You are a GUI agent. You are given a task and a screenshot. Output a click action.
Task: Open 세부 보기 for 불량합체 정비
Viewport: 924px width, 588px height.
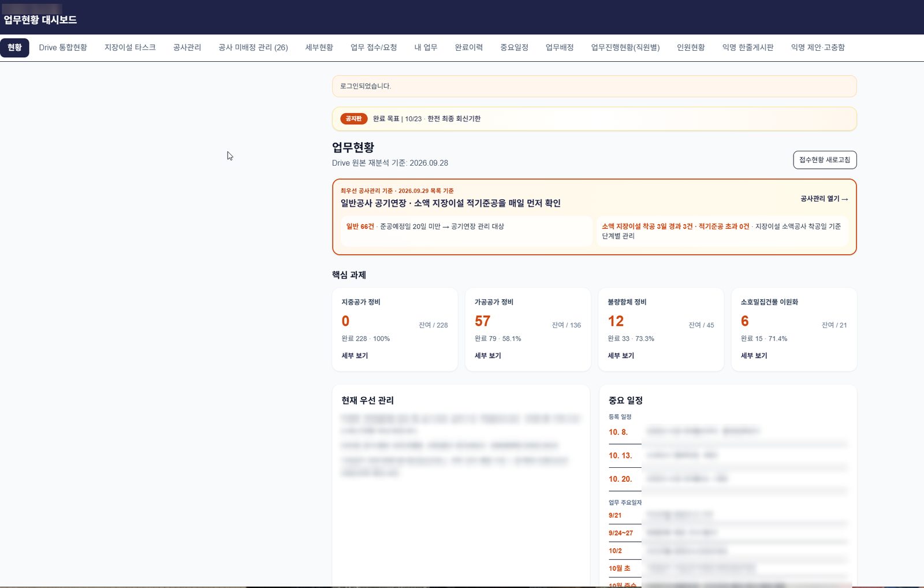(x=621, y=356)
